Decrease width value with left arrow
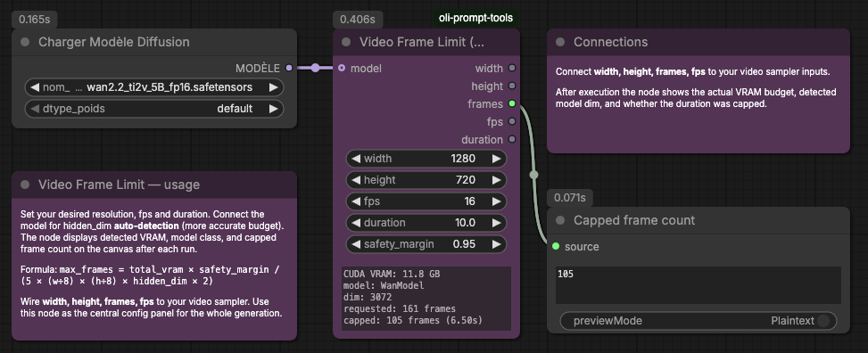Image resolution: width=868 pixels, height=353 pixels. click(x=355, y=159)
